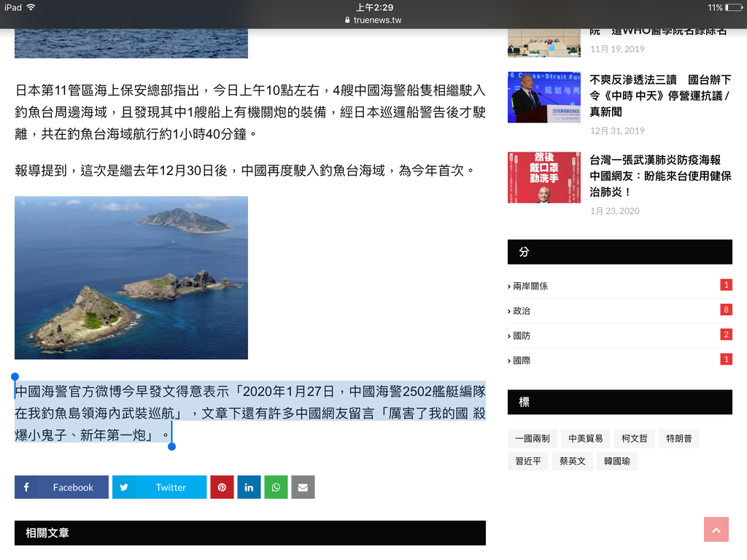
Task: Tap the Wi-Fi status icon
Action: (x=31, y=7)
